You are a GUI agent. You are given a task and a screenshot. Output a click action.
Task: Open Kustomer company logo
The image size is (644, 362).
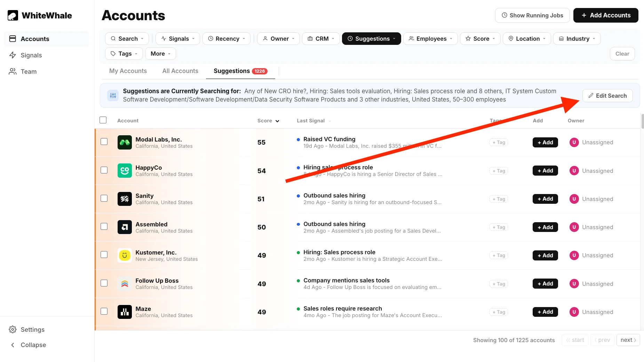pyautogui.click(x=125, y=255)
